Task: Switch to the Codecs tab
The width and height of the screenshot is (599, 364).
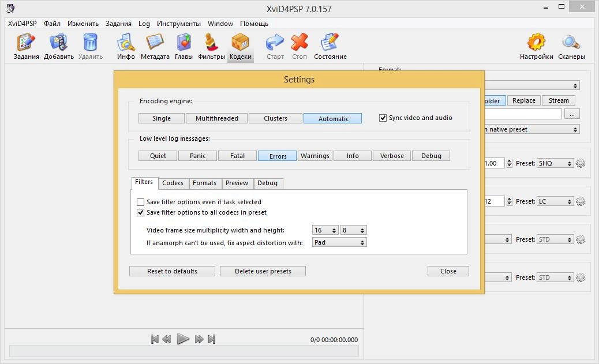Action: point(173,183)
